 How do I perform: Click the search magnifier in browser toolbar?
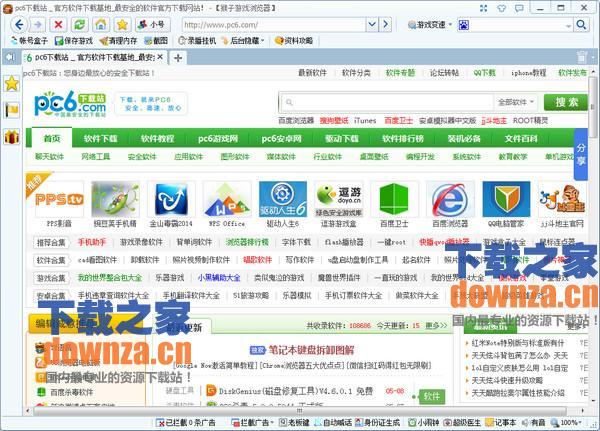[x=581, y=25]
